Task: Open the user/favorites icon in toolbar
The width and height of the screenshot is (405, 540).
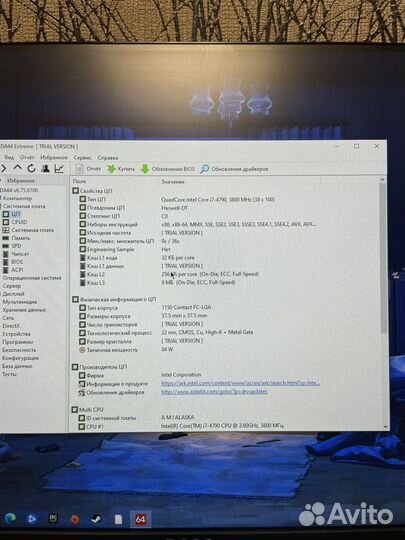Action: tap(45, 168)
